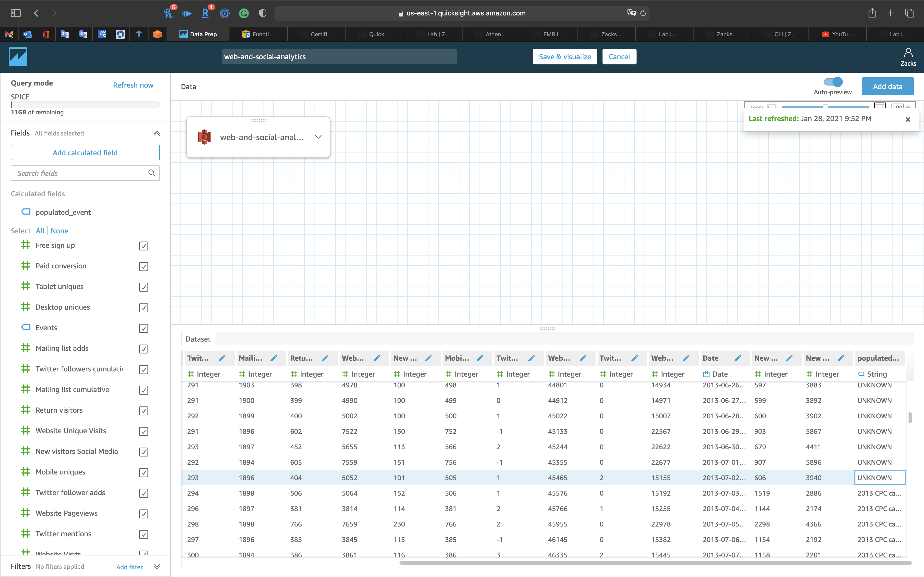Click the Refresh now link

click(x=133, y=85)
